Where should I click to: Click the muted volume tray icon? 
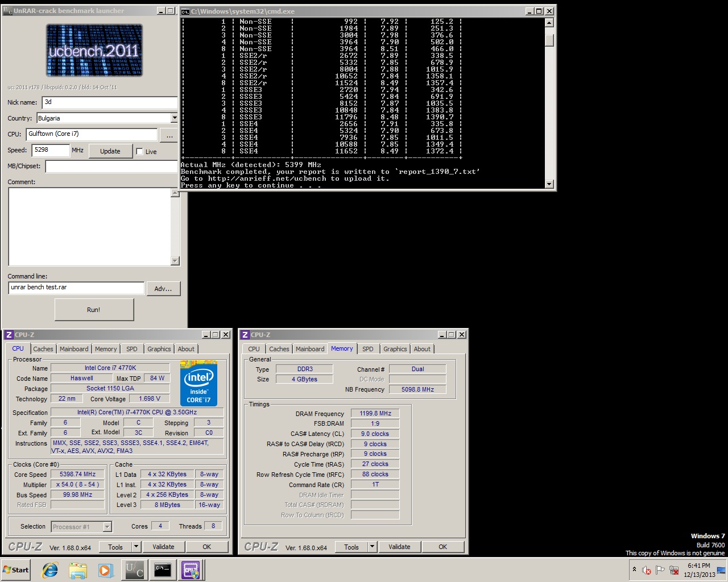point(647,570)
